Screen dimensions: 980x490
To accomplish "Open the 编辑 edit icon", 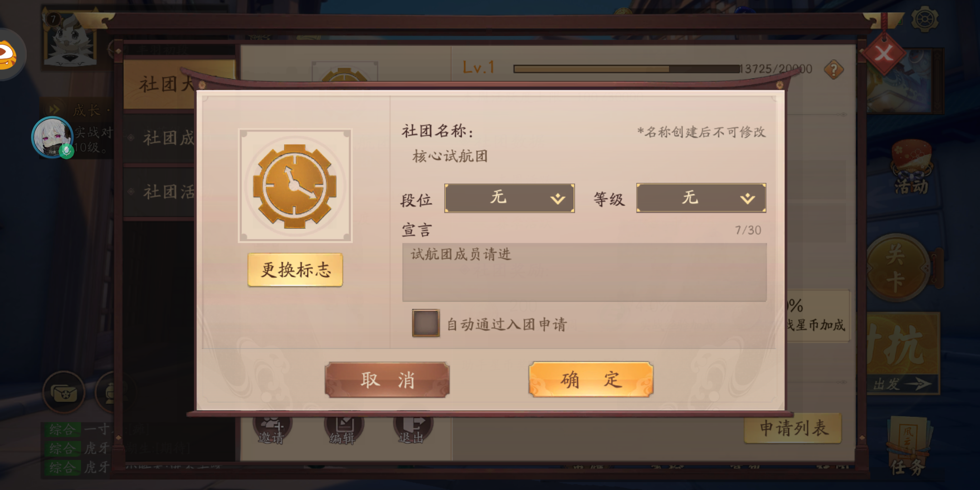I will point(343,429).
